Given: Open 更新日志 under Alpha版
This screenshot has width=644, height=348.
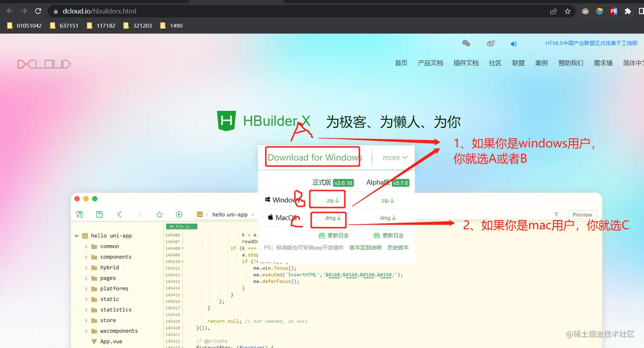Looking at the screenshot, I should click(388, 236).
